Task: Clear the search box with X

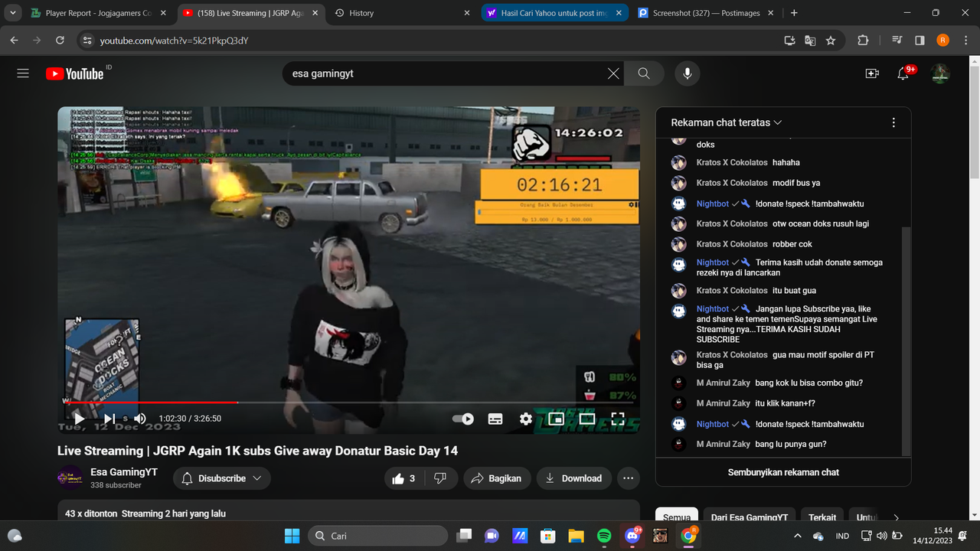Action: (x=613, y=73)
